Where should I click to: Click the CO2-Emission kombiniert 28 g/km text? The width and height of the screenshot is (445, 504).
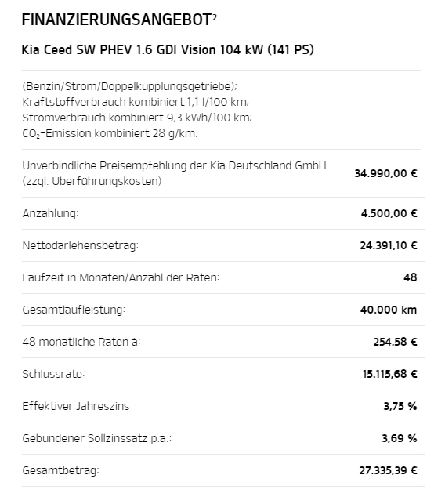click(110, 133)
